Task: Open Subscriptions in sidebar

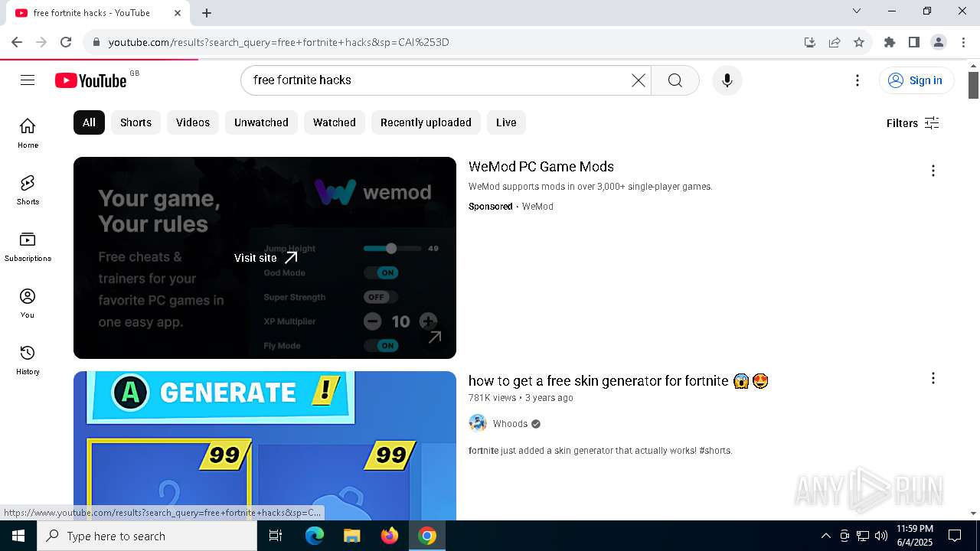Action: [28, 246]
